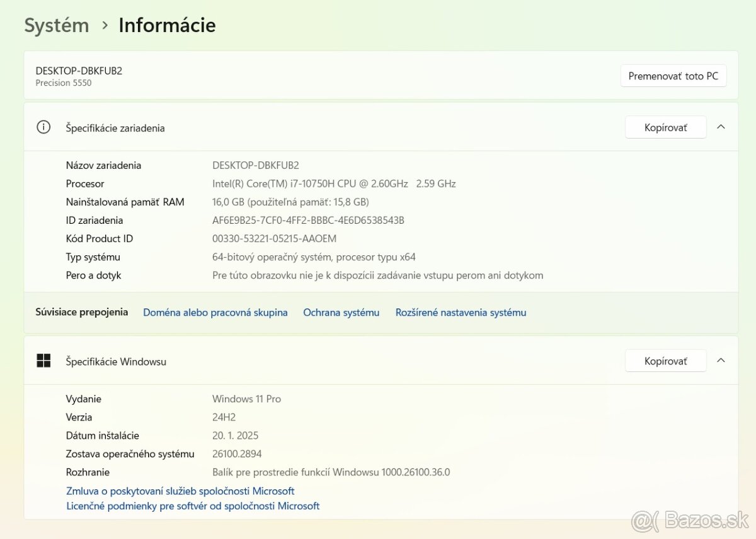Select the Informácie breadcrumb item
Screen dimensions: 756x539
click(x=167, y=25)
